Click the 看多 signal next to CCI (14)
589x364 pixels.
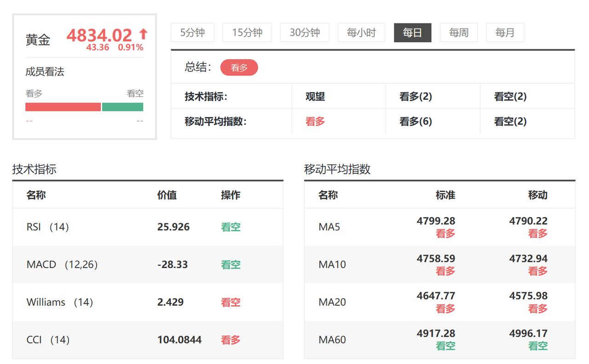(x=230, y=340)
